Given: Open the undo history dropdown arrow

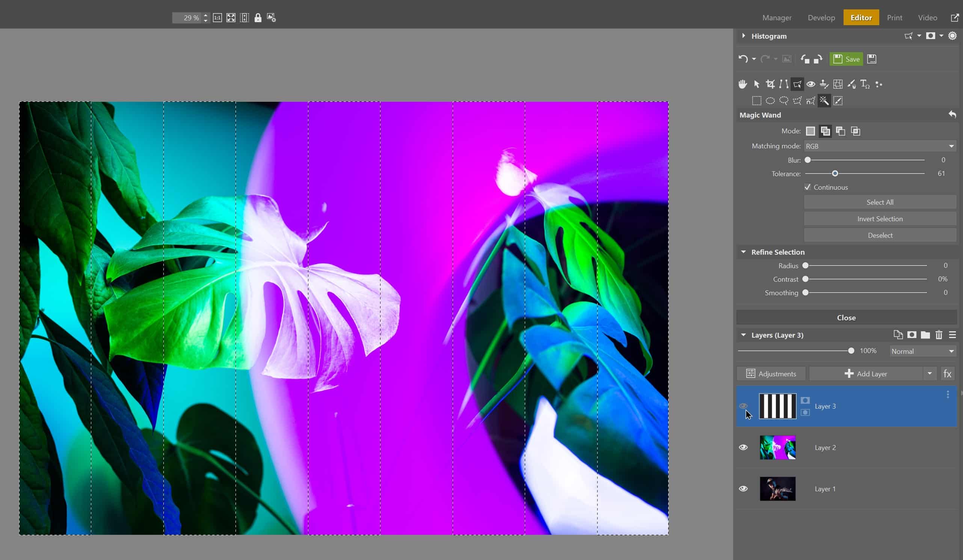Looking at the screenshot, I should point(753,59).
